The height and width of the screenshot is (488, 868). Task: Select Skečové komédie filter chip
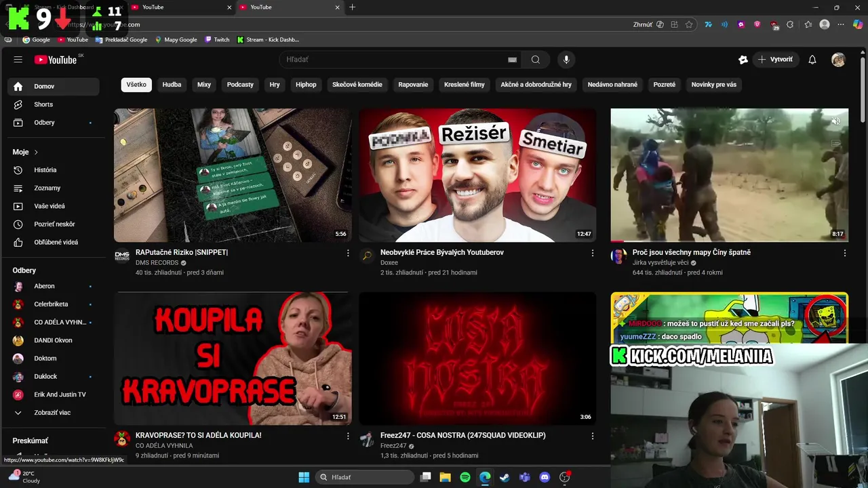357,85
